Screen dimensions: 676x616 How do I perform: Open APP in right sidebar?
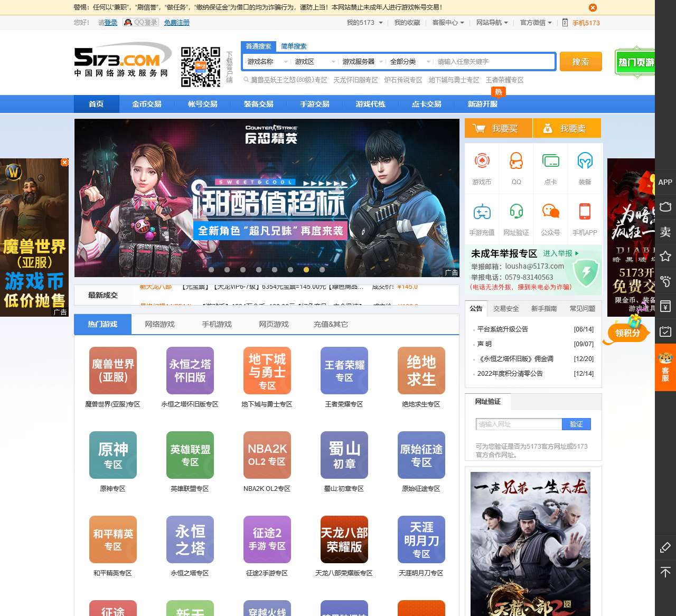click(x=665, y=182)
